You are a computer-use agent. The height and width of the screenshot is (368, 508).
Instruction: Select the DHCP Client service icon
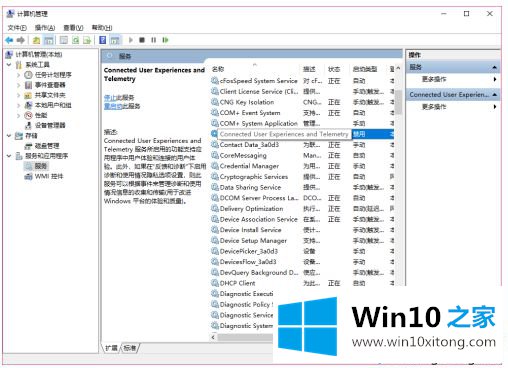(215, 283)
